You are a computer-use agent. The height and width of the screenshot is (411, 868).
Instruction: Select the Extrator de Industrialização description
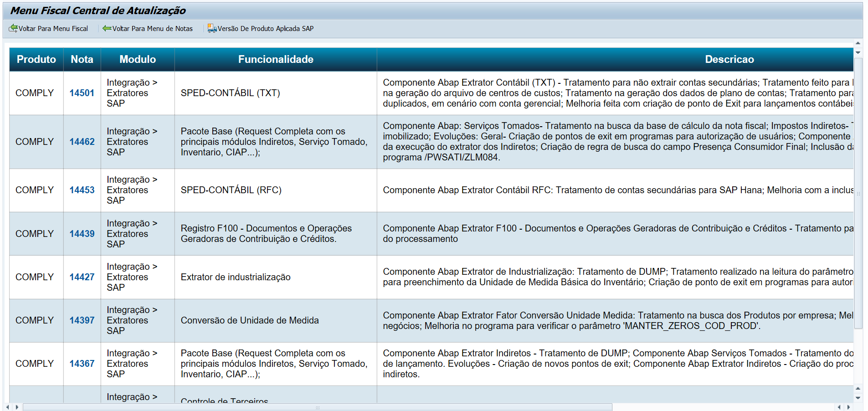coord(615,277)
